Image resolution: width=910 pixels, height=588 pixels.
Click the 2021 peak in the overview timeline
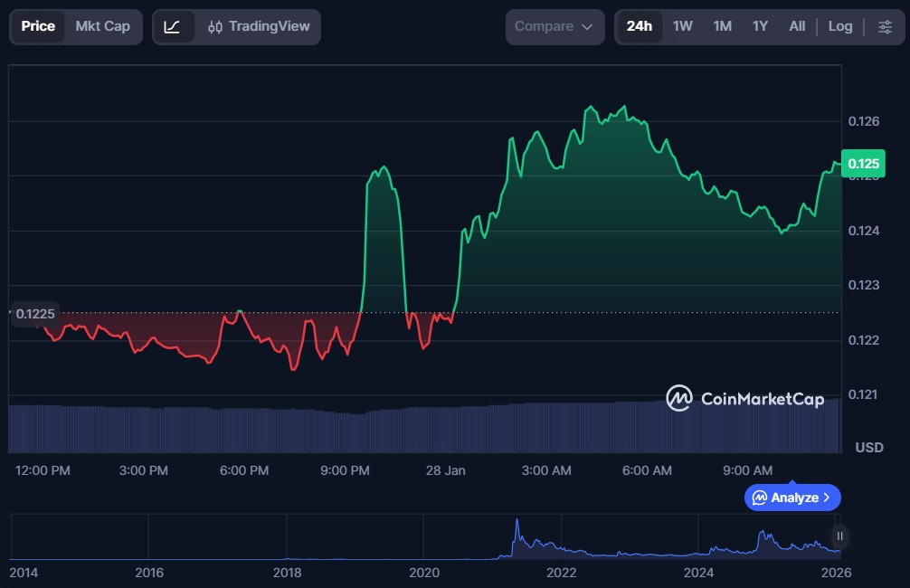tap(517, 525)
